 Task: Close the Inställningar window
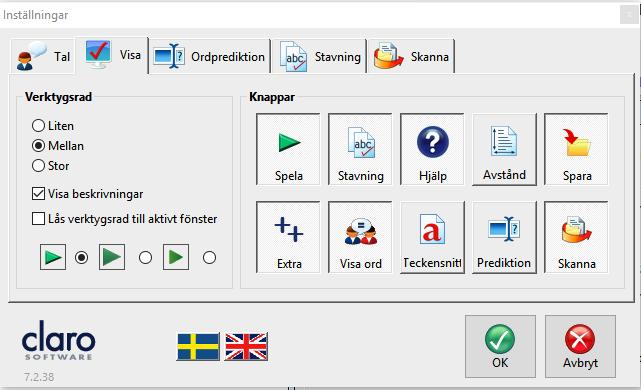628,16
